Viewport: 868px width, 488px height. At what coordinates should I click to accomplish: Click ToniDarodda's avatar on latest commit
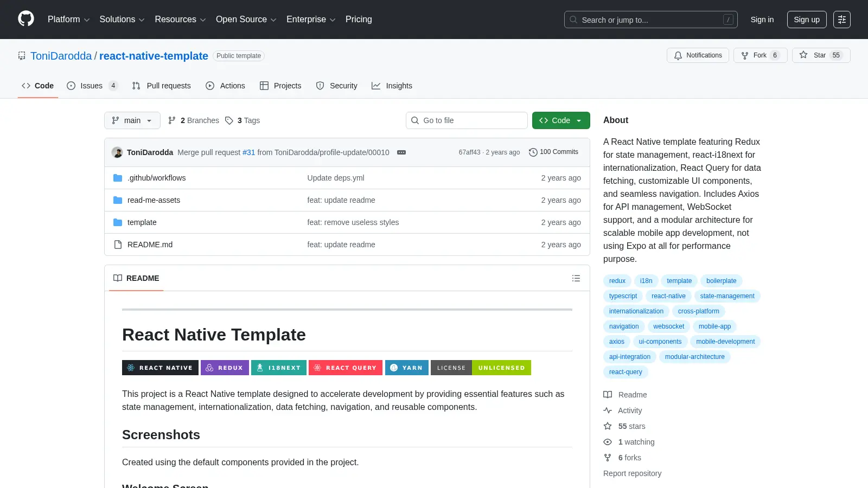[x=117, y=152]
